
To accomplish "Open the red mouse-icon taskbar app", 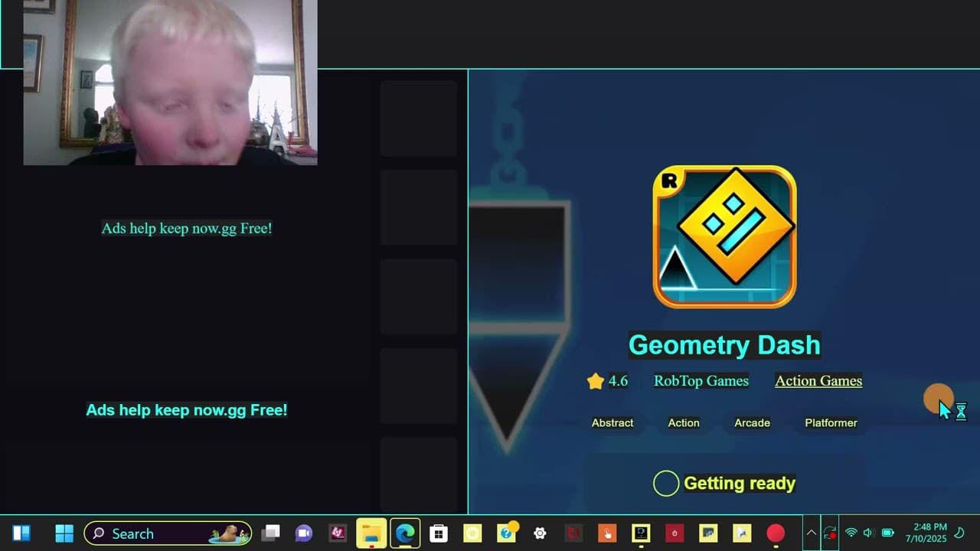I will [675, 533].
